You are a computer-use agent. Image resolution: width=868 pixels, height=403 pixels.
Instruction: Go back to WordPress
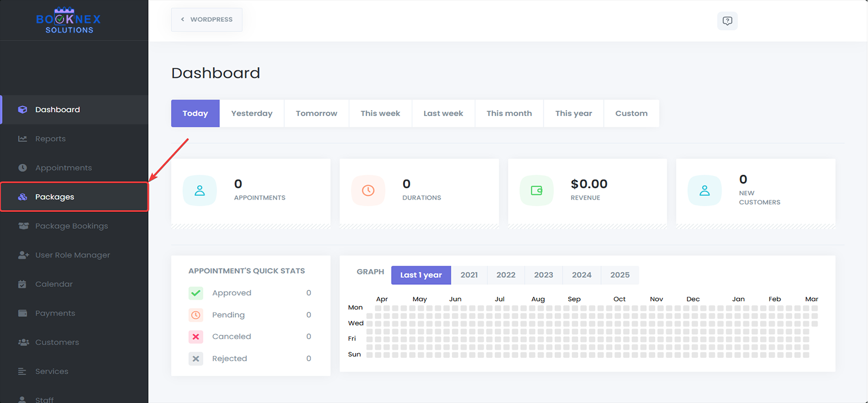pos(207,20)
